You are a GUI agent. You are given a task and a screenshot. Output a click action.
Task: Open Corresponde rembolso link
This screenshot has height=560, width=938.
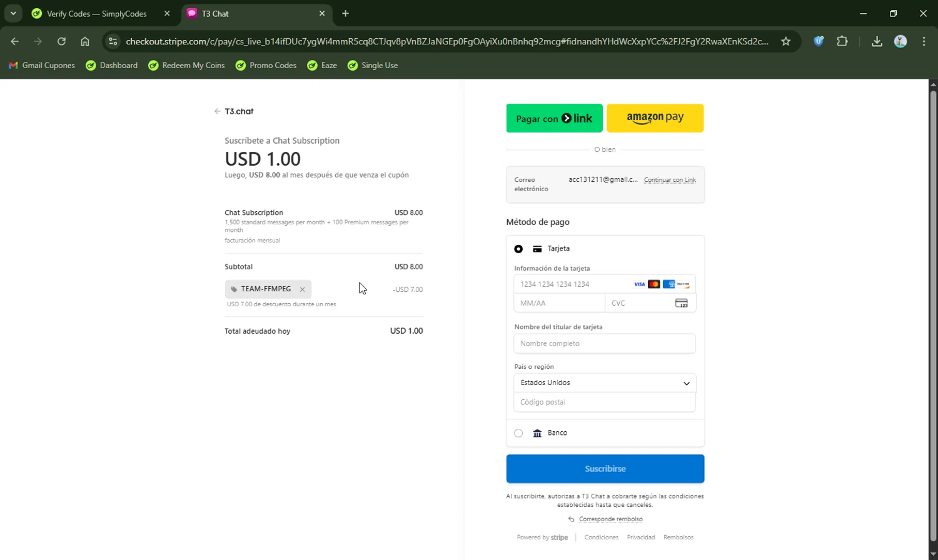pos(610,519)
